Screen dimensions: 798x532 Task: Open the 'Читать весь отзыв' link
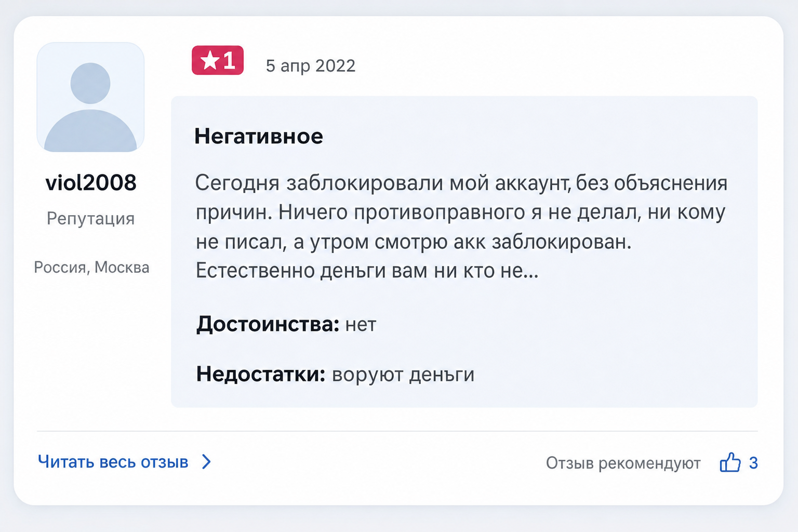point(113,462)
